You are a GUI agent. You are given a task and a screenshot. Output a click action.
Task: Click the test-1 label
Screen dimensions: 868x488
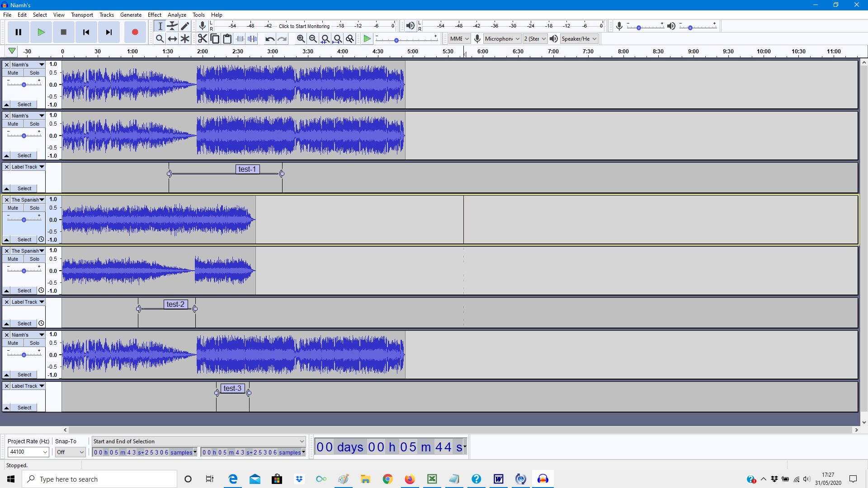click(x=247, y=169)
